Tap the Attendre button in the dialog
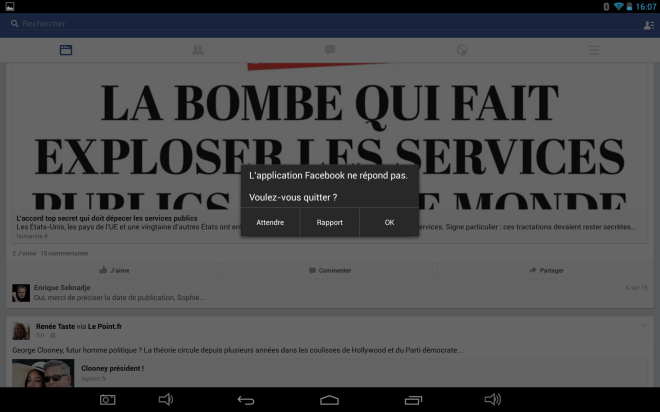Screen dimensions: 660x412 270,222
